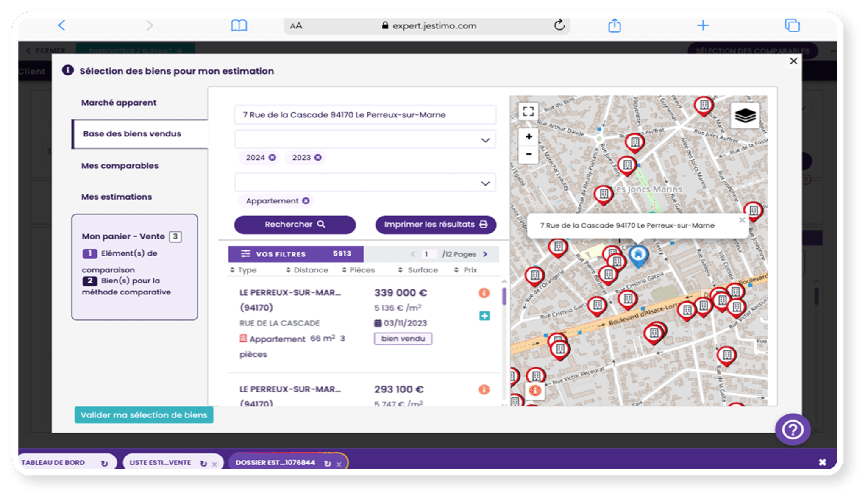Switch to the Marché apparent tab
This screenshot has width=868, height=500.
(119, 103)
